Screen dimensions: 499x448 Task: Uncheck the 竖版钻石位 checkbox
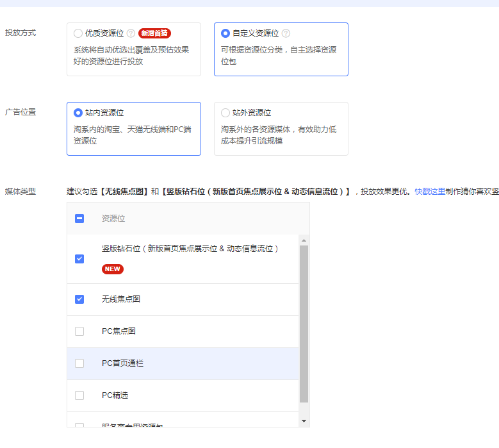[79, 259]
